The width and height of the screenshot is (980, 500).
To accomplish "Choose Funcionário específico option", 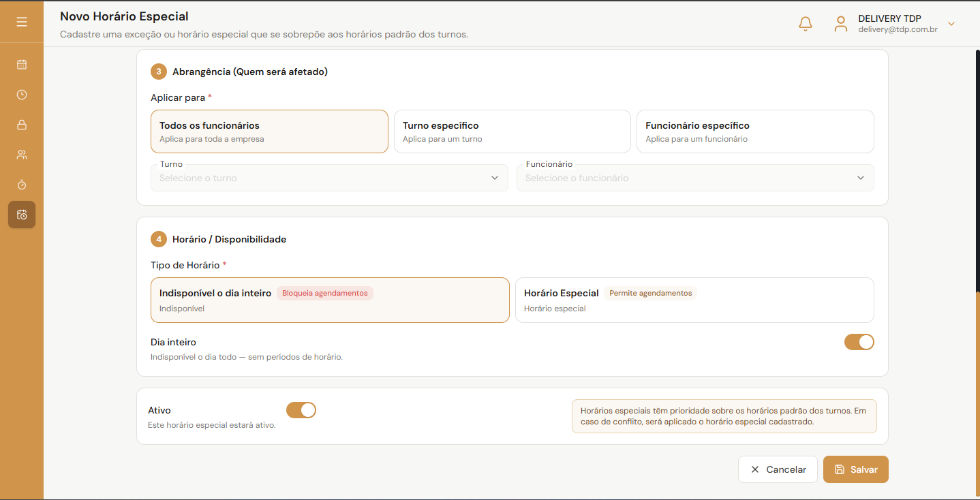I will click(755, 131).
